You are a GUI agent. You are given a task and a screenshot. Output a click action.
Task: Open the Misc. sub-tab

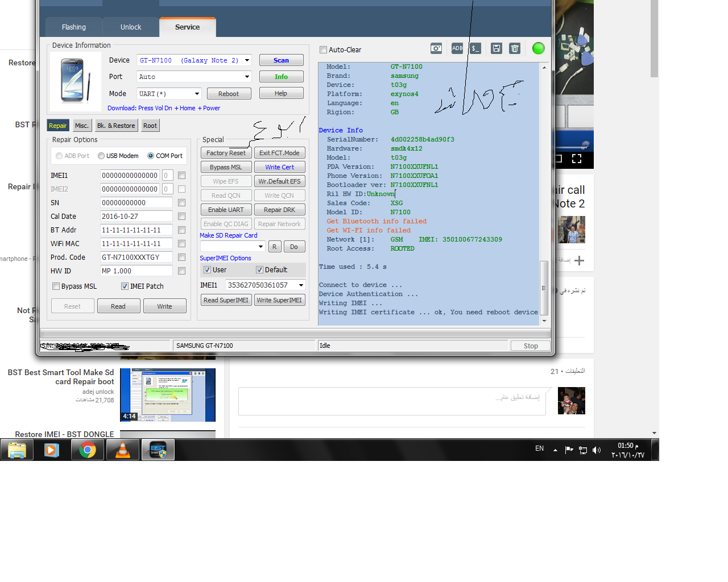pos(82,126)
